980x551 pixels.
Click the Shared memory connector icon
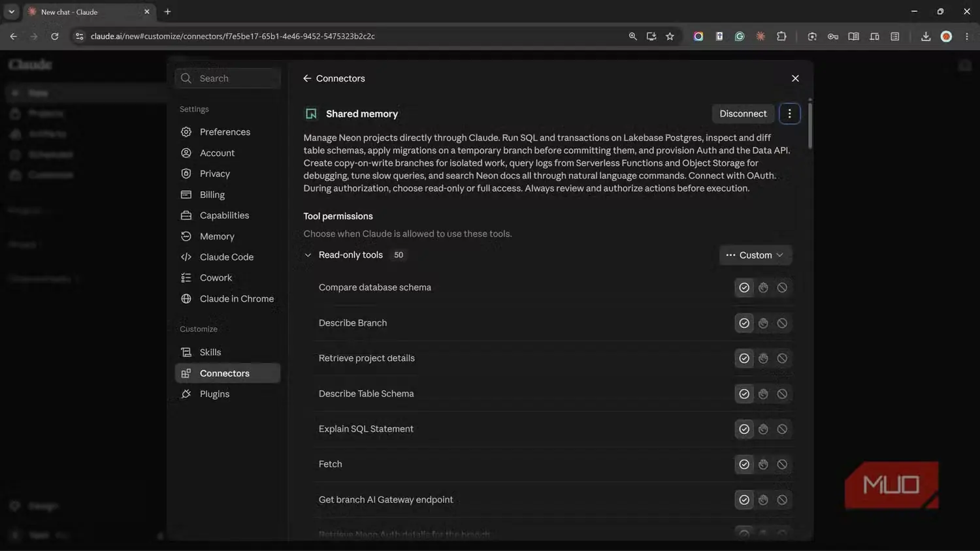click(311, 114)
